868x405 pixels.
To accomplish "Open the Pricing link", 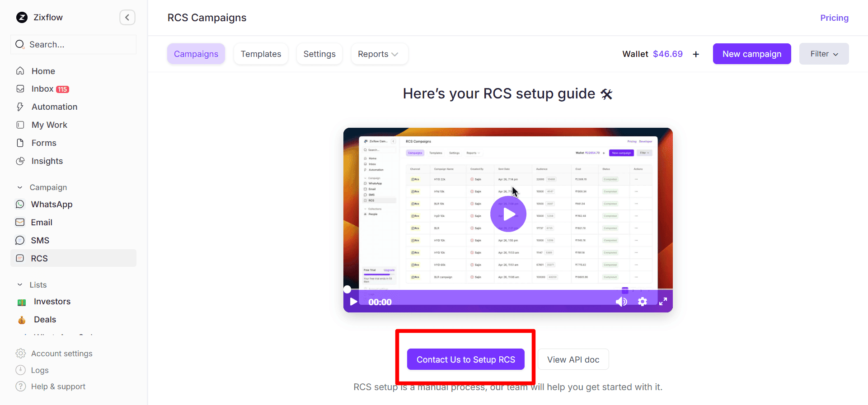I will 834,18.
